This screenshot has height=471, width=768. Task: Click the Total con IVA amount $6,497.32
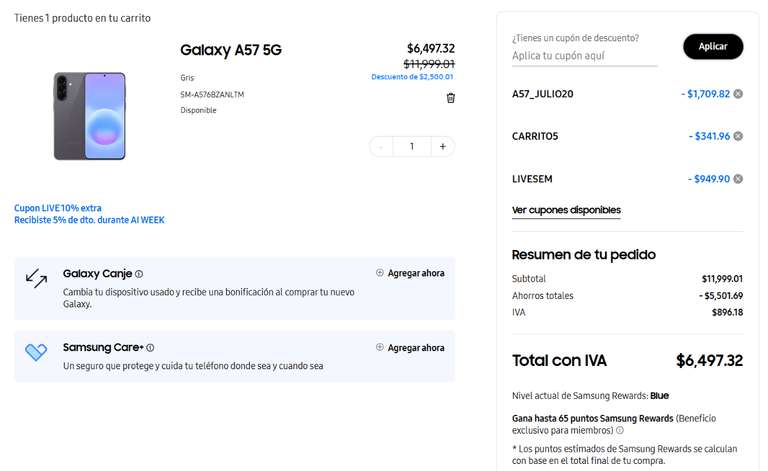click(x=709, y=361)
